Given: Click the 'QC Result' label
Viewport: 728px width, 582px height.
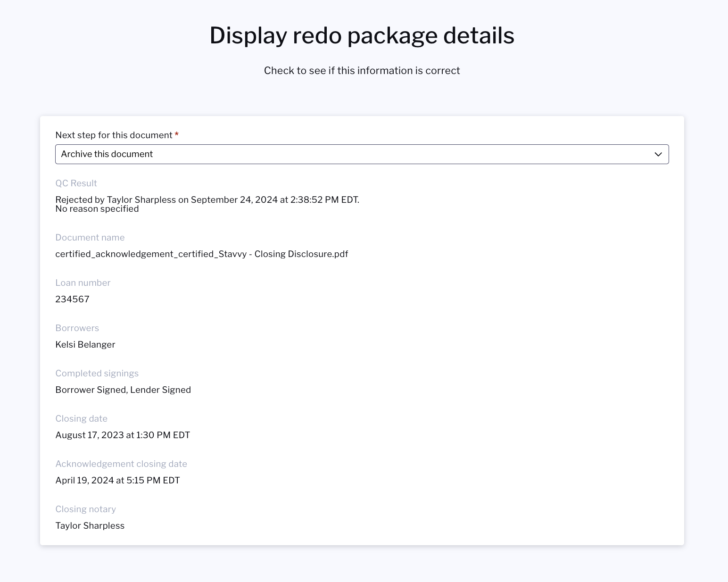Looking at the screenshot, I should coord(76,183).
